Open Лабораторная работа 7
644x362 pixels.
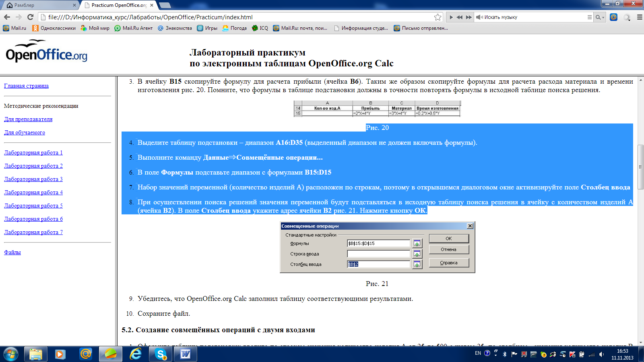point(33,232)
